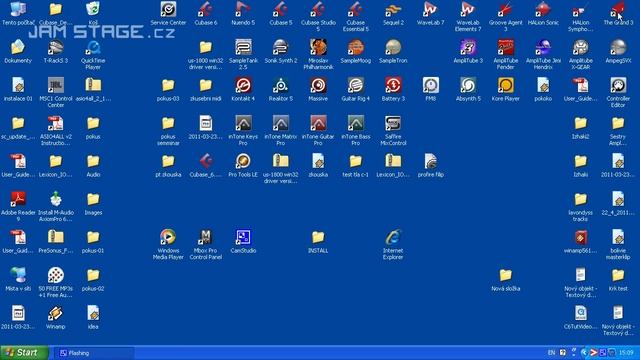Click the system tray clock
Viewport: 640px width, 360px height.
[x=626, y=353]
